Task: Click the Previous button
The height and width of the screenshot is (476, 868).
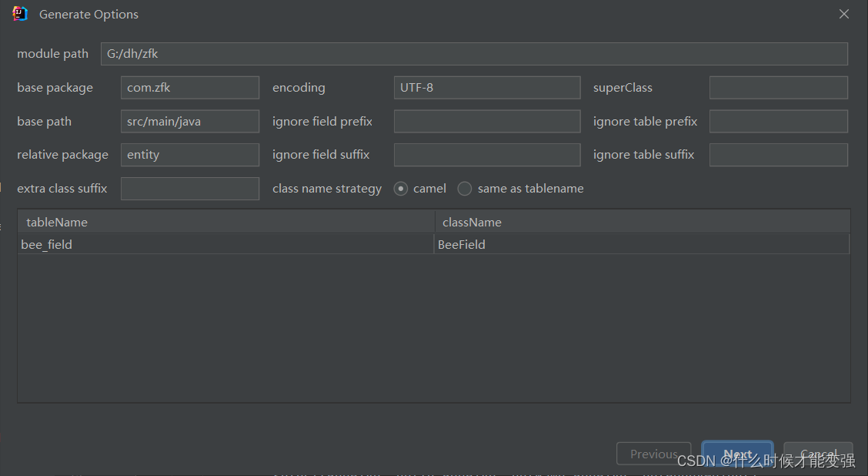Action: pyautogui.click(x=653, y=454)
